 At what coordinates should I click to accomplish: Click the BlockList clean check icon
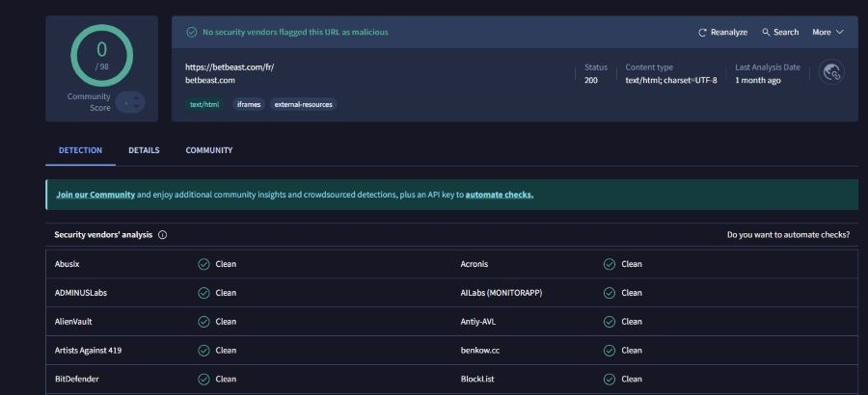[610, 379]
